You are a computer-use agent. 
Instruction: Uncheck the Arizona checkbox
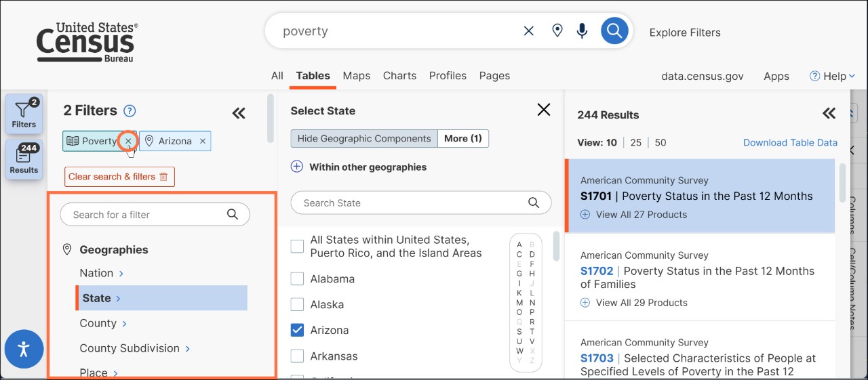click(297, 330)
